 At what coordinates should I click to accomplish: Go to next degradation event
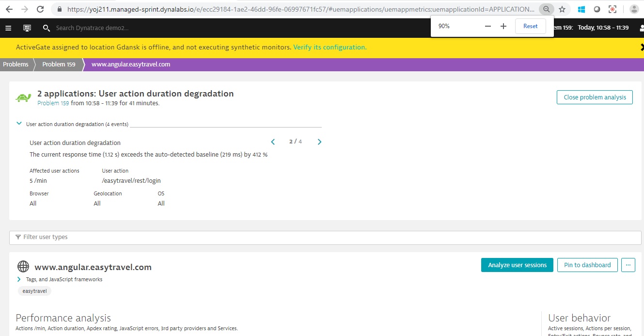tap(319, 142)
